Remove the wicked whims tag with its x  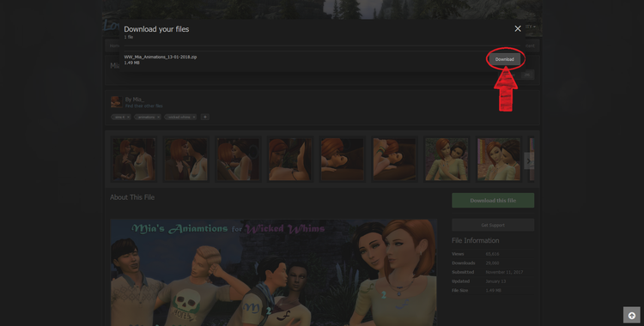coord(194,117)
